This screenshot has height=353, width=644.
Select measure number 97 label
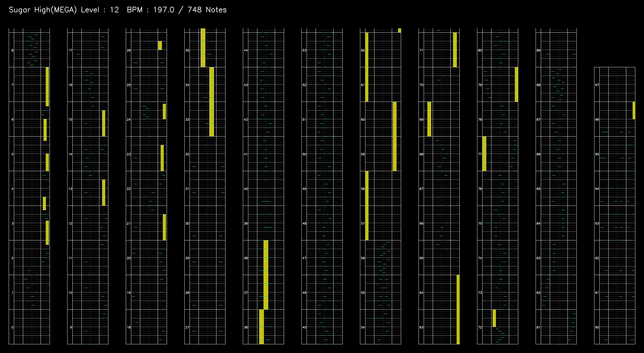(597, 85)
